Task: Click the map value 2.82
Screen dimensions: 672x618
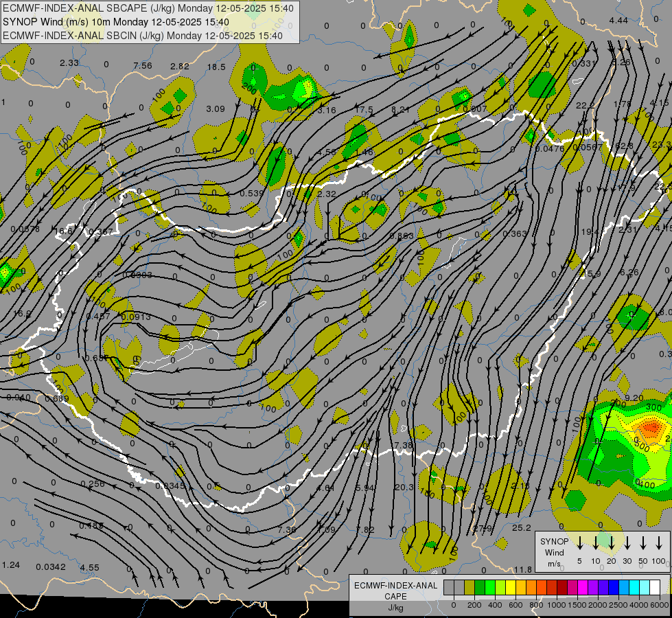Action: point(180,66)
